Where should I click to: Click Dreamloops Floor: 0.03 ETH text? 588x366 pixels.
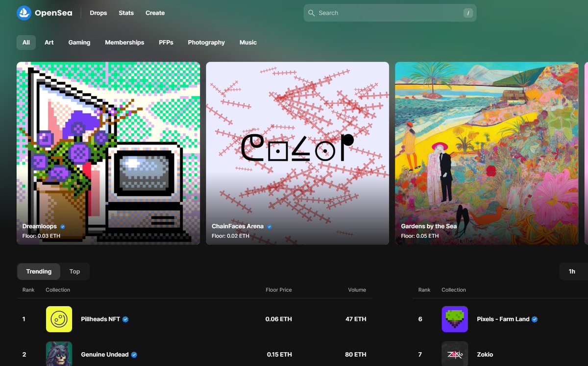click(41, 236)
